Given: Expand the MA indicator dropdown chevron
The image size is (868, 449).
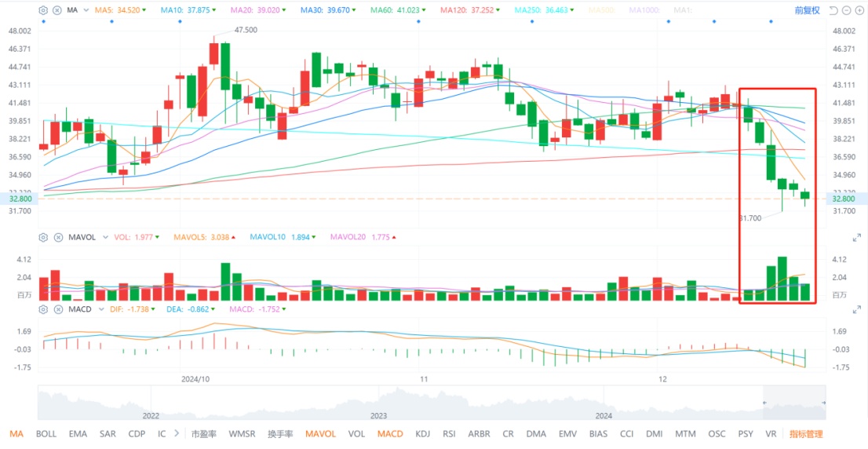Looking at the screenshot, I should [x=86, y=10].
